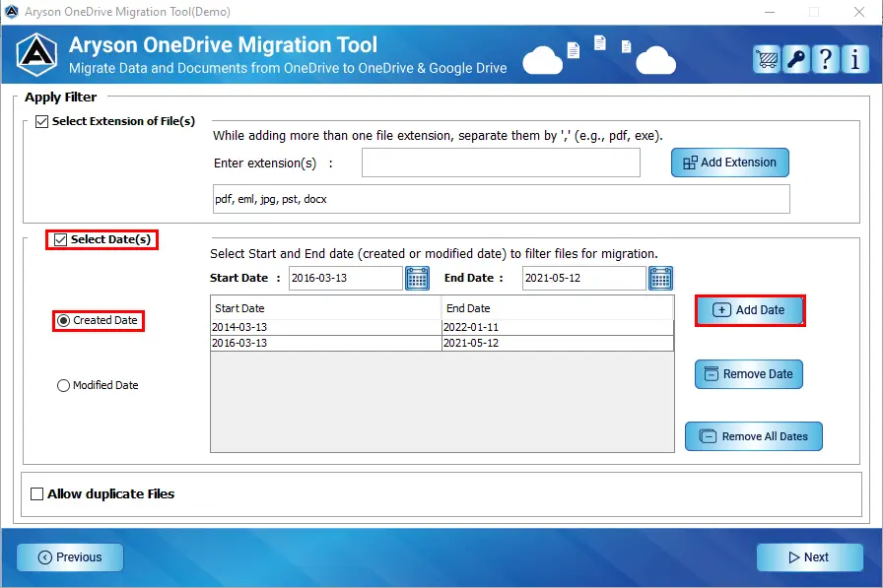Open the Start Date calendar picker
Screen dimensions: 883x588
tap(417, 278)
